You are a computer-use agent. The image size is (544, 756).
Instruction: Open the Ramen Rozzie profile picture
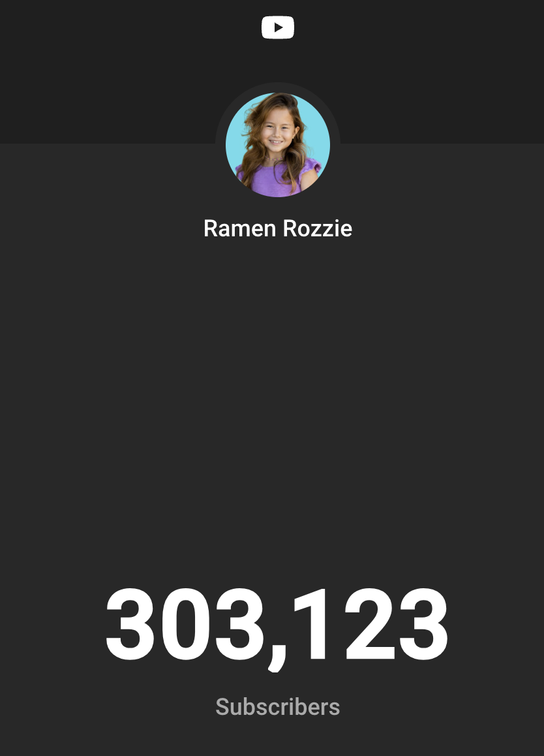(x=277, y=145)
